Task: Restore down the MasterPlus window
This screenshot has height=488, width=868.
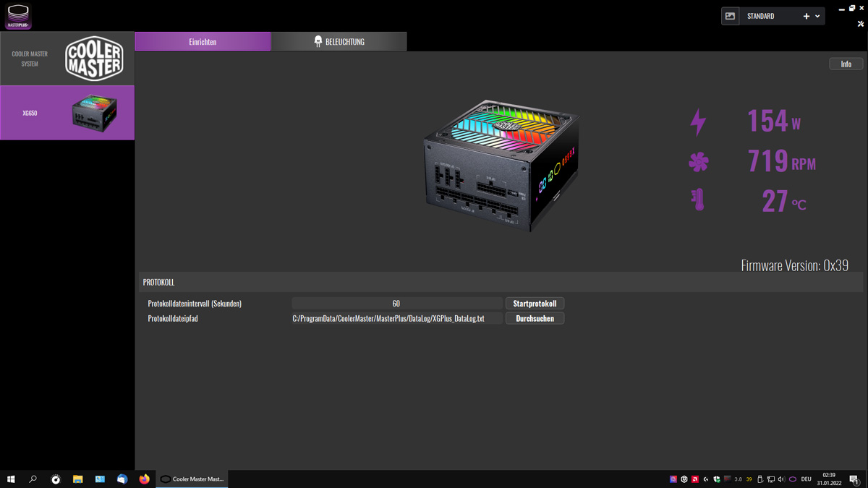Action: (x=851, y=9)
